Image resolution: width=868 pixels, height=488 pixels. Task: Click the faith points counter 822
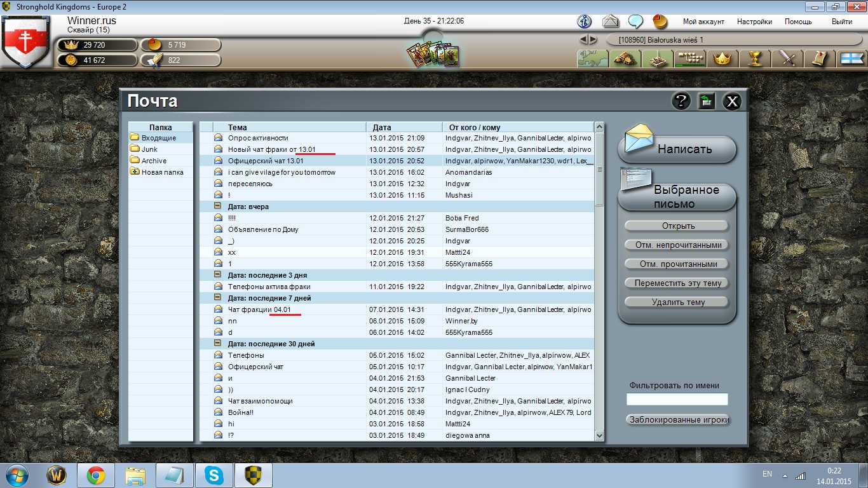point(181,60)
